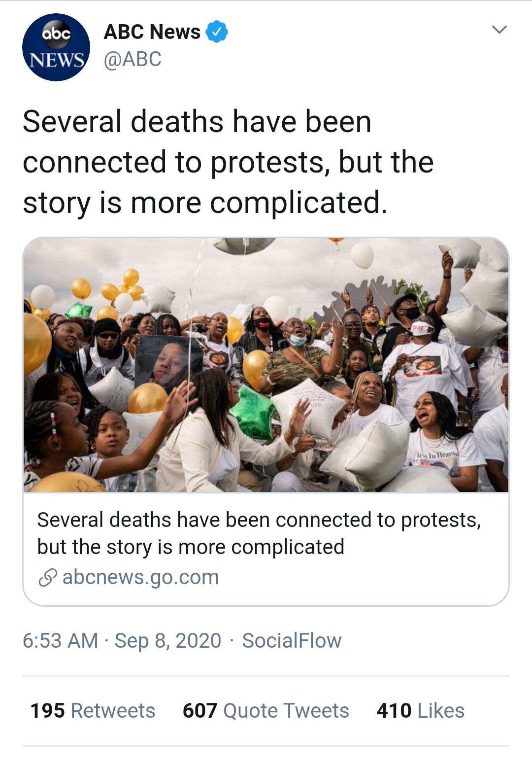Click the chain link icon

point(48,577)
